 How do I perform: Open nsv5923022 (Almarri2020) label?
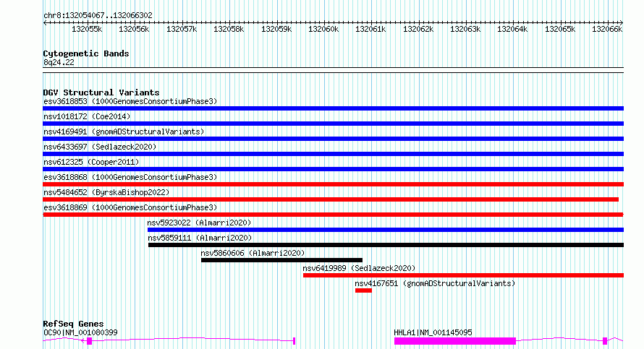click(199, 223)
